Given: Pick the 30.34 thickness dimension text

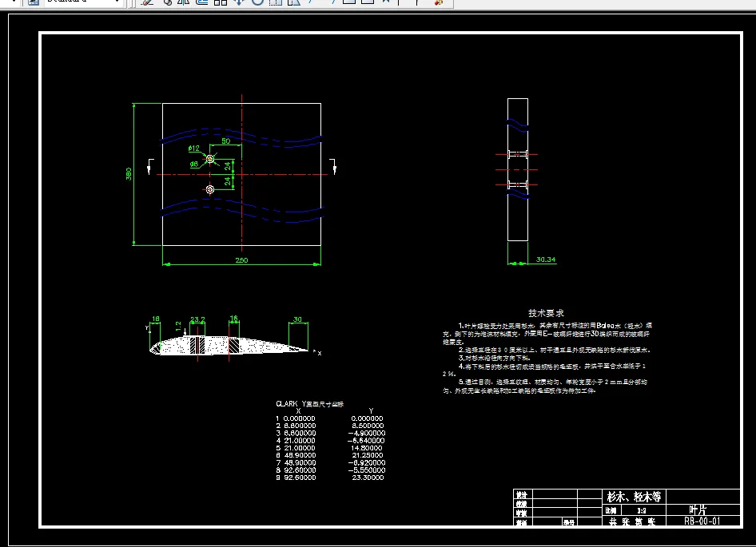Looking at the screenshot, I should 546,260.
